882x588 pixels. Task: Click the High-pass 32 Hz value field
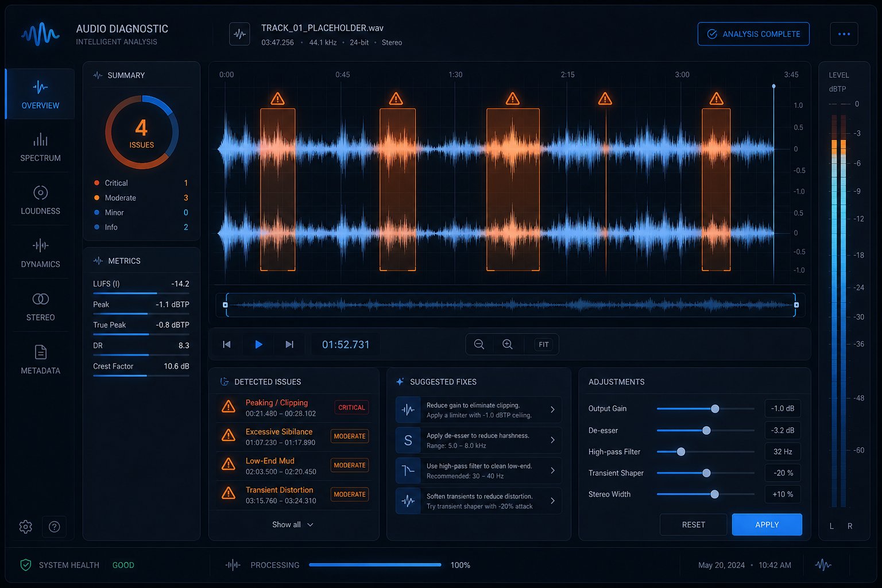click(783, 452)
